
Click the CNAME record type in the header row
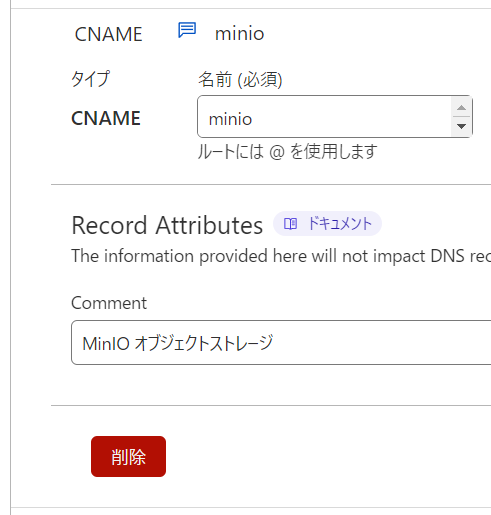(109, 34)
